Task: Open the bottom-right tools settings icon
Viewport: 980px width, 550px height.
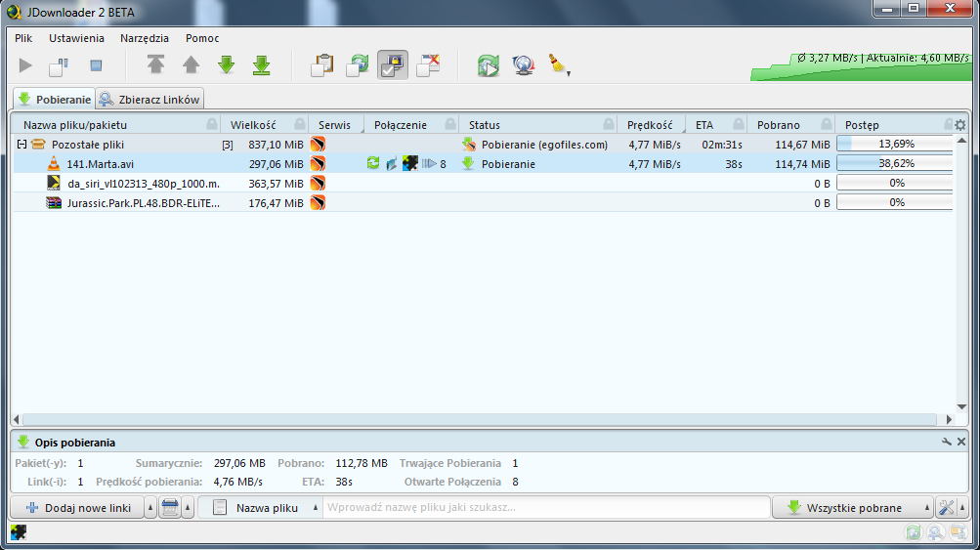Action: [946, 507]
